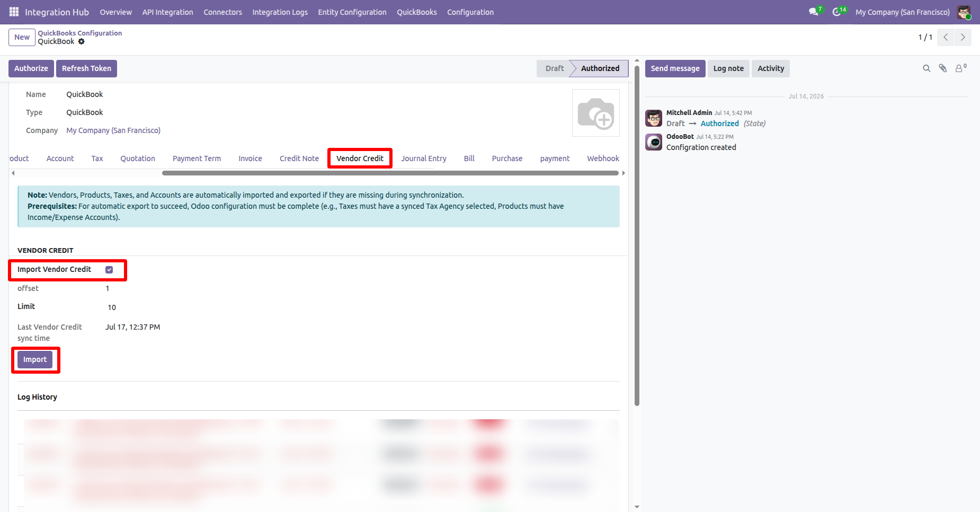This screenshot has height=512, width=980.
Task: Open the API Integration menu
Action: (167, 12)
